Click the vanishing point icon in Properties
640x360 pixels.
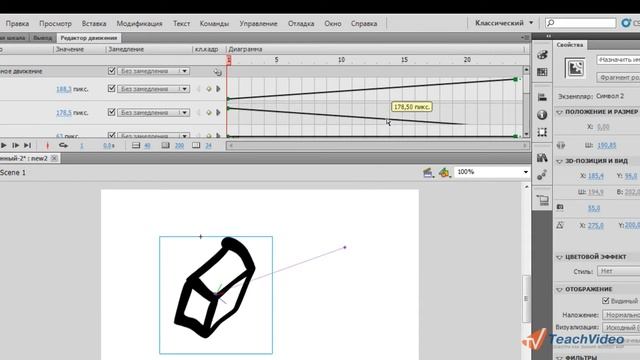tap(560, 225)
